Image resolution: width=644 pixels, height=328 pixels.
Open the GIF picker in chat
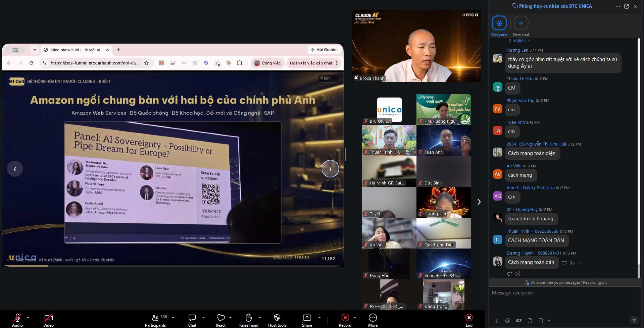pos(519,321)
